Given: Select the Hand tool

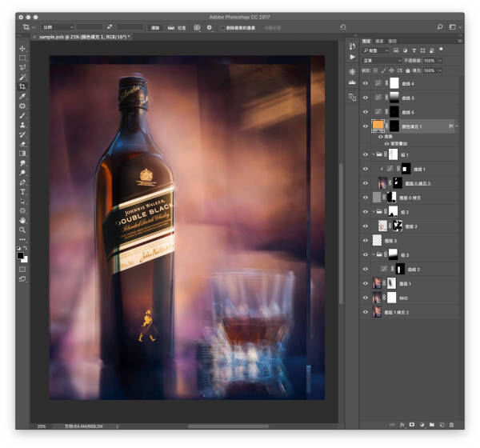Looking at the screenshot, I should [22, 220].
